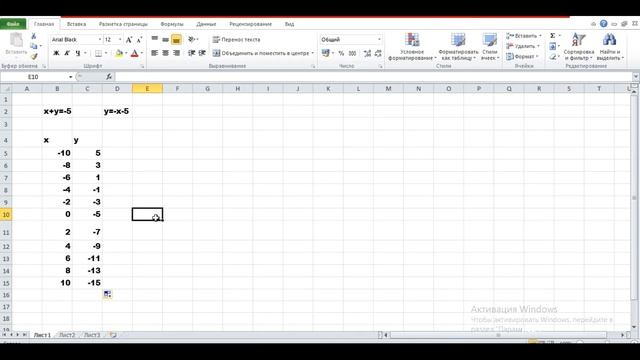Screen dimensions: 640x360
Task: Switch to the Рецензирование tab
Action: coord(250,24)
